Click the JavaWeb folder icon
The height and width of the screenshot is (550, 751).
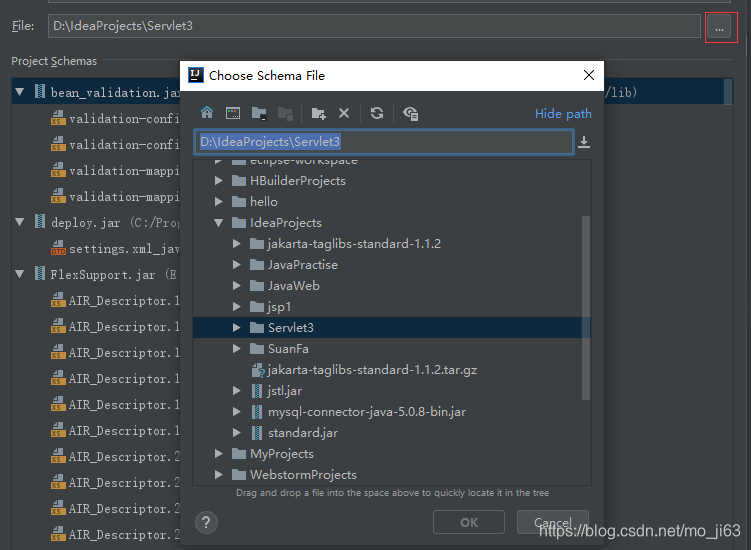point(257,286)
